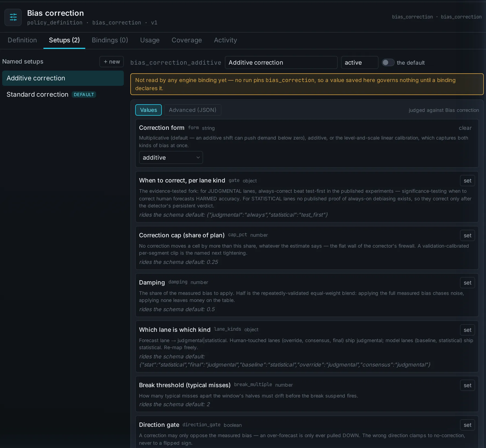Click the cap_pct field key label
This screenshot has height=448, width=486.
[x=238, y=235]
